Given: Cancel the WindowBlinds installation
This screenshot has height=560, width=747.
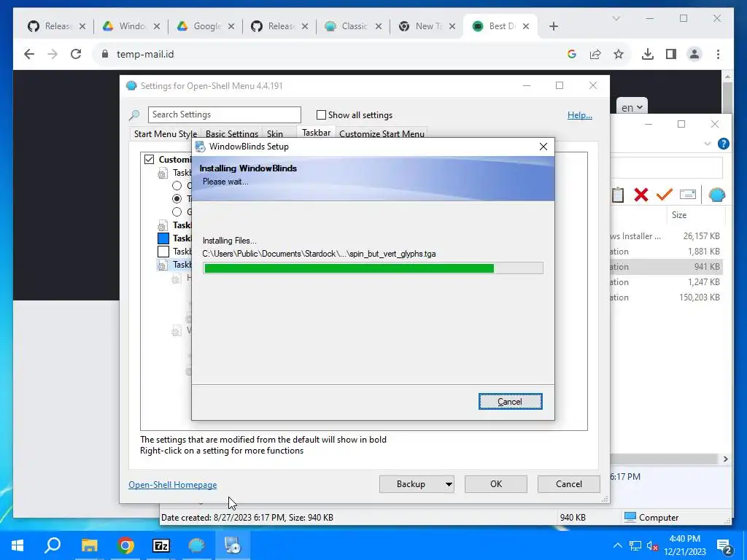Looking at the screenshot, I should [510, 402].
